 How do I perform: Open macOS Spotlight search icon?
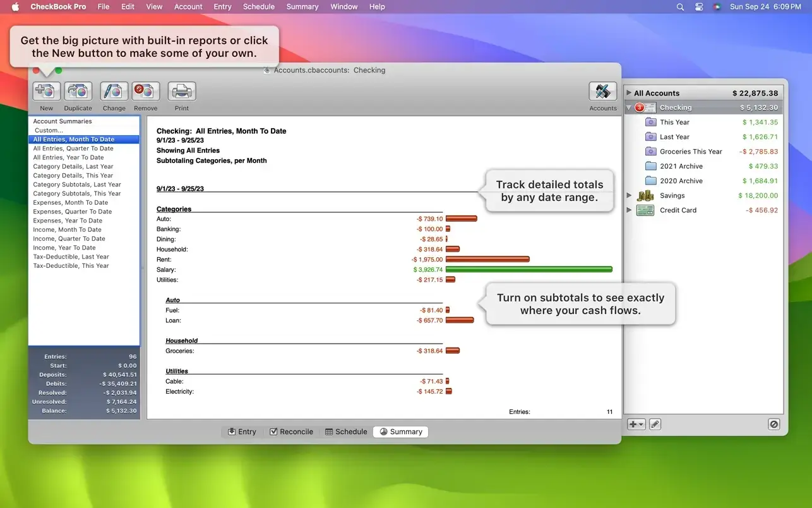pos(680,7)
